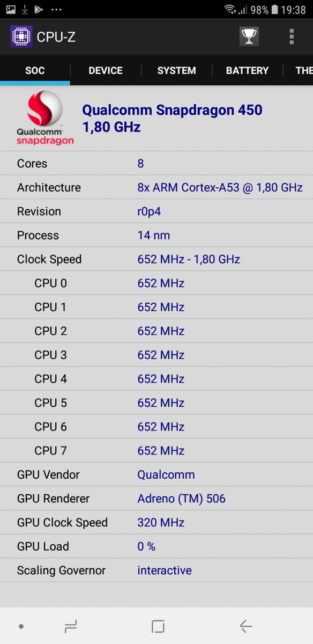
Task: Tap the GPU Renderer Adreno 506 row
Action: point(156,499)
